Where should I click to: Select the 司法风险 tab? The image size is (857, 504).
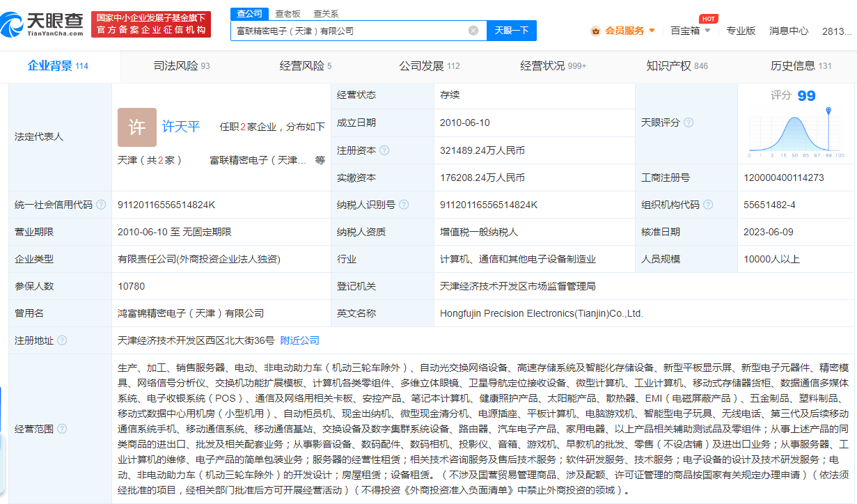tap(182, 66)
